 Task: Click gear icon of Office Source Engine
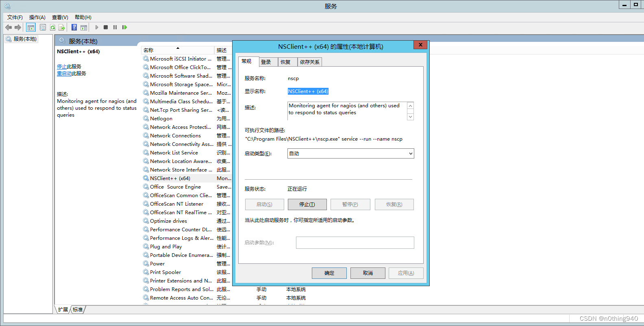pos(146,187)
